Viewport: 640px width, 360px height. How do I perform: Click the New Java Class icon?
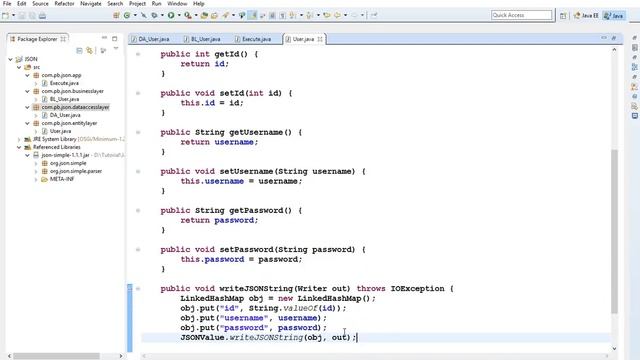[127, 16]
